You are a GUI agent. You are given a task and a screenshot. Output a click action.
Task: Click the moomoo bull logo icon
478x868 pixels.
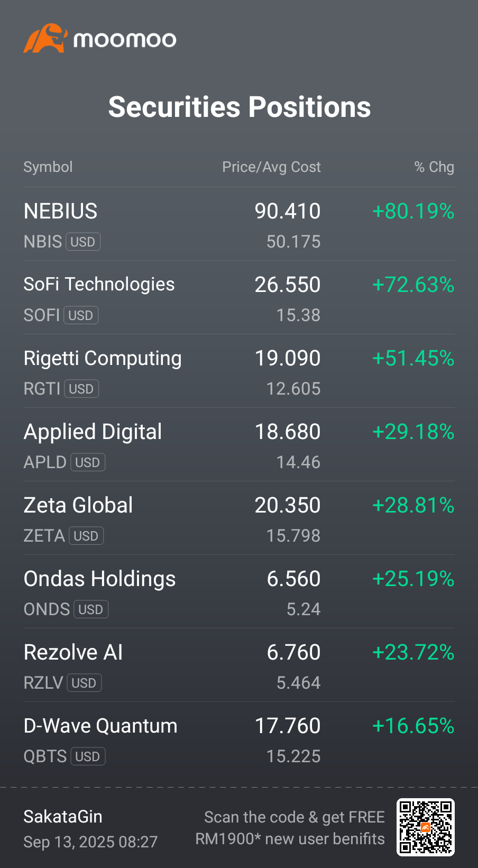[x=45, y=38]
